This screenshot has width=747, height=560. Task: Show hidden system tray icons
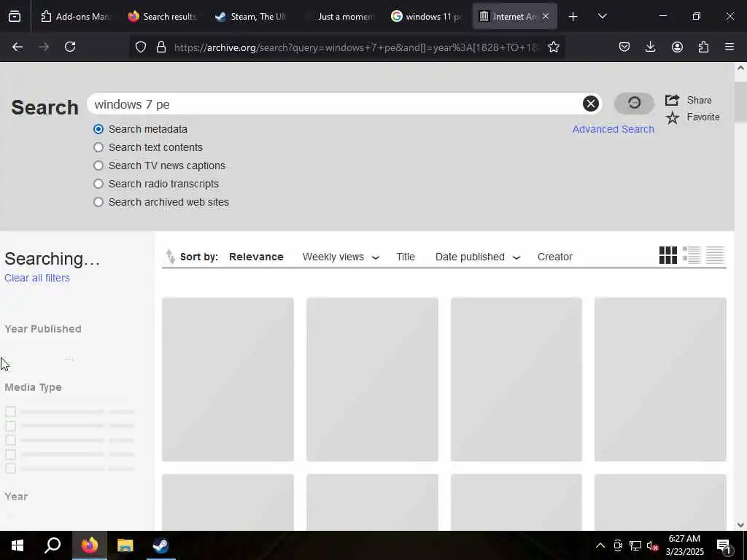(x=600, y=545)
